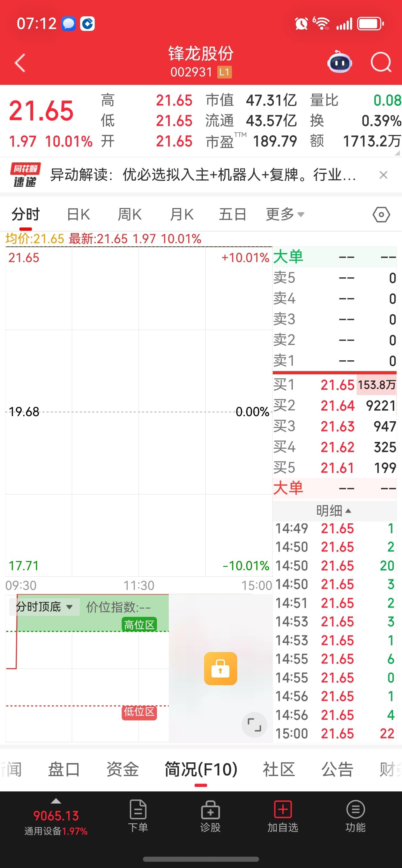This screenshot has height=868, width=402.
Task: Switch to 日K tab
Action: pyautogui.click(x=78, y=214)
